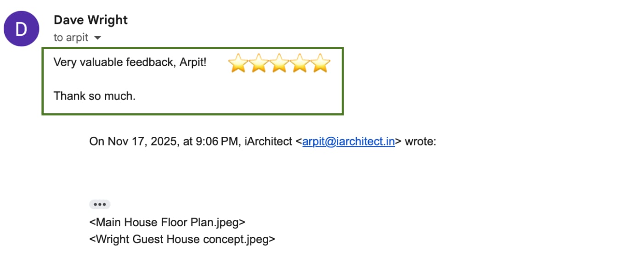Show trimmed content via the ellipsis button
644x263 pixels.
tap(100, 204)
